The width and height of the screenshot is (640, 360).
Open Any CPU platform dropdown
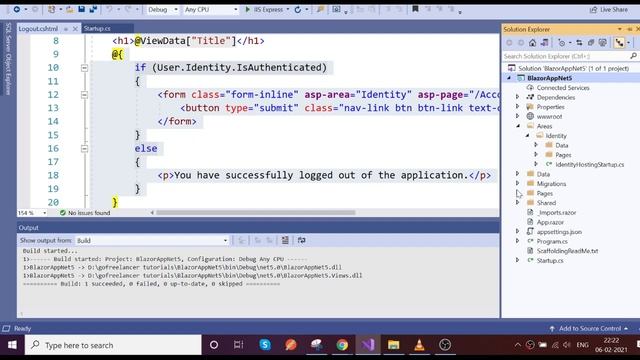pos(211,9)
